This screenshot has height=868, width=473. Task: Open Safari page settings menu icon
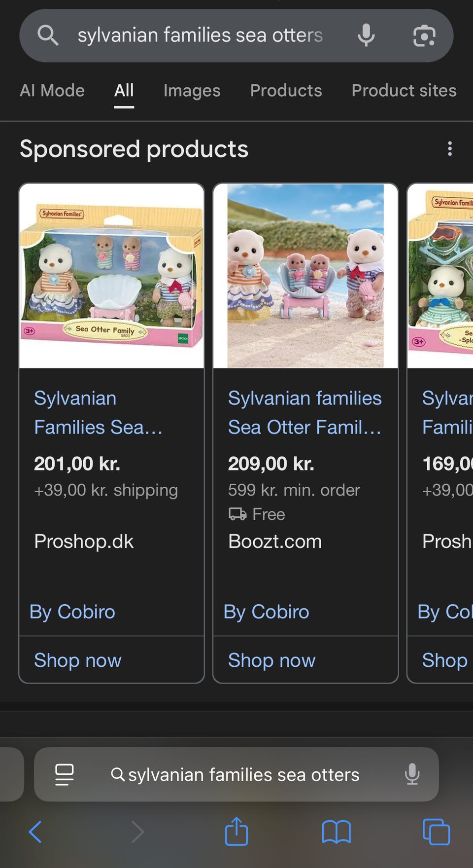65,774
